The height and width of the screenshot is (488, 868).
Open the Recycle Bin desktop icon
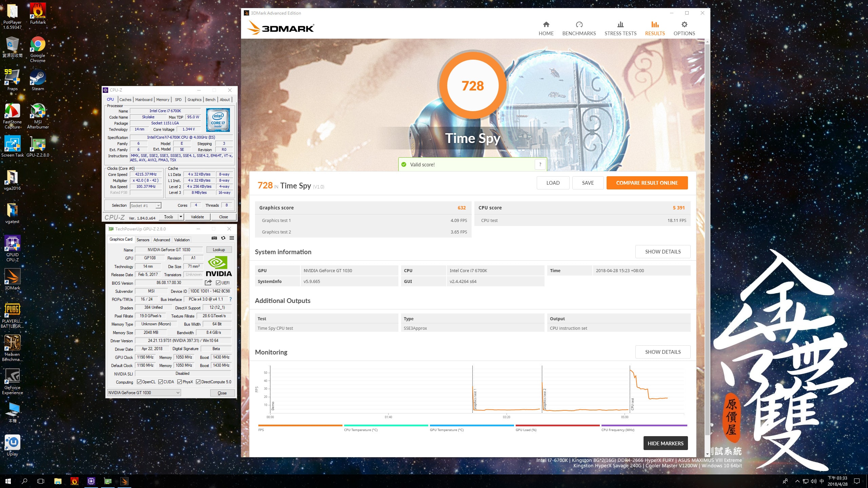pos(12,47)
